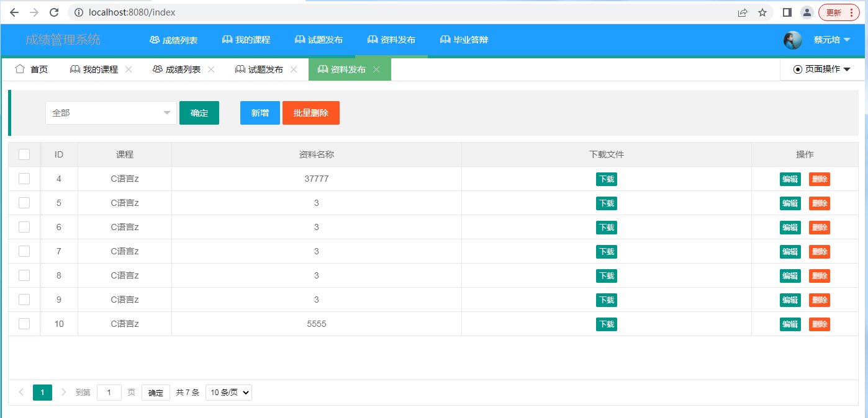The image size is (868, 418).
Task: Bookmark this page using the star icon
Action: coord(762,12)
